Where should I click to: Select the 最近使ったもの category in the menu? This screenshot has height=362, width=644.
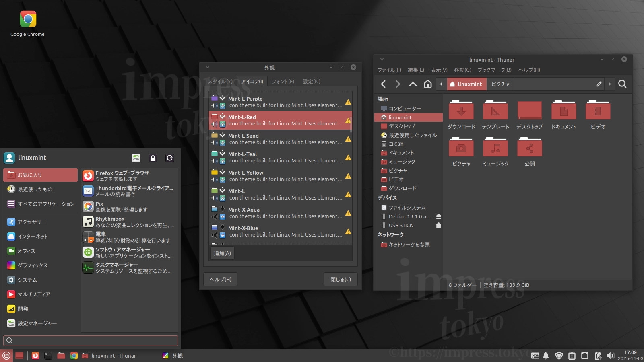[41, 189]
